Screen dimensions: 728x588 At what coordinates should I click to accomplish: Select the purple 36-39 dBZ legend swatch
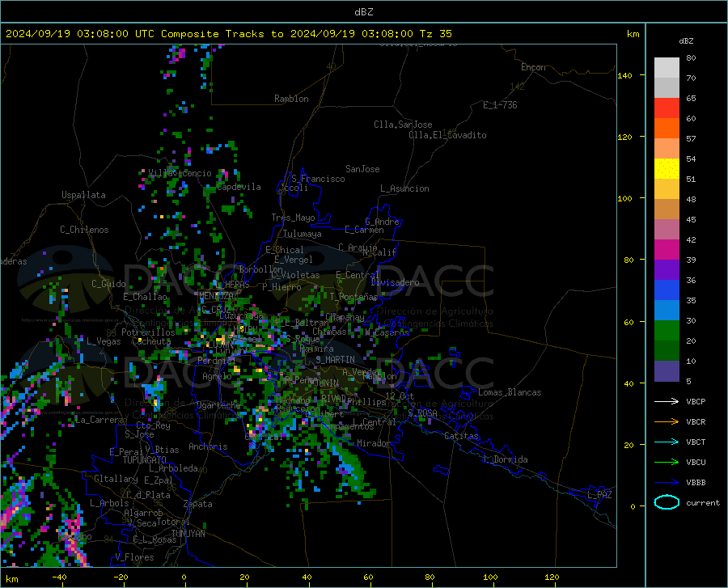click(667, 270)
